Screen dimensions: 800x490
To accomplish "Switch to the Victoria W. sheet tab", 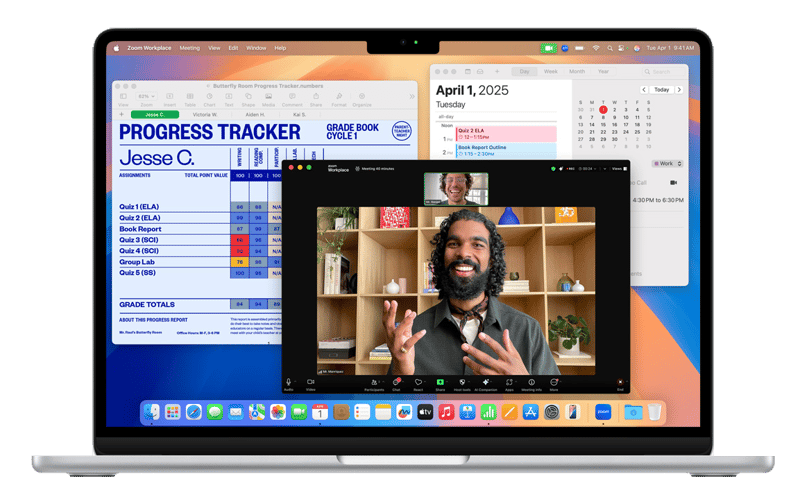I will click(205, 115).
